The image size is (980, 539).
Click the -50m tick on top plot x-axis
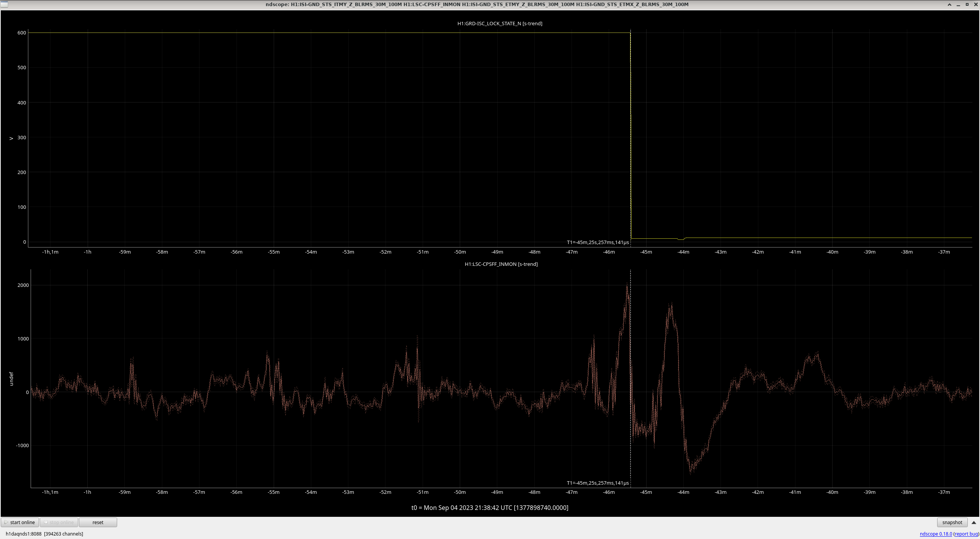[x=460, y=252]
